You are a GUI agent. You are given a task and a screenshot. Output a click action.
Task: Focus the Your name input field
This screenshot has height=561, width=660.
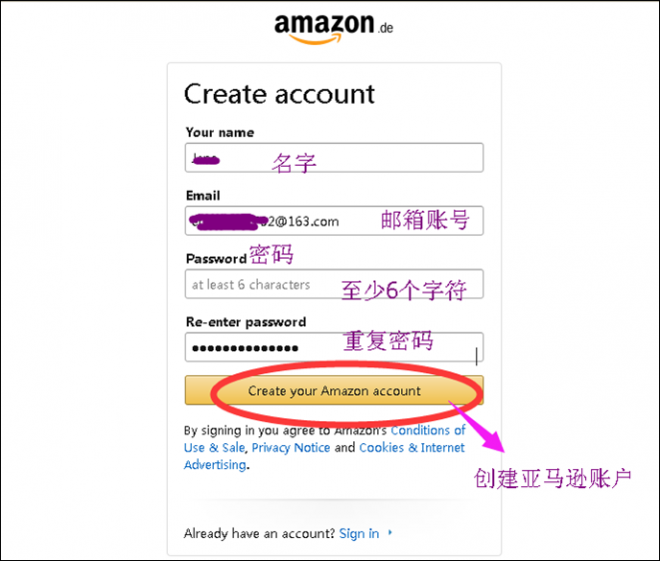334,158
